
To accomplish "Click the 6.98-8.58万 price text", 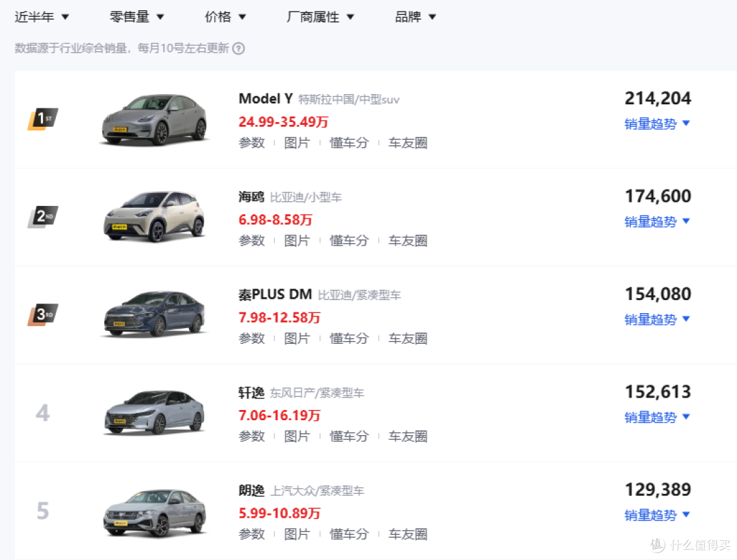I will click(276, 220).
